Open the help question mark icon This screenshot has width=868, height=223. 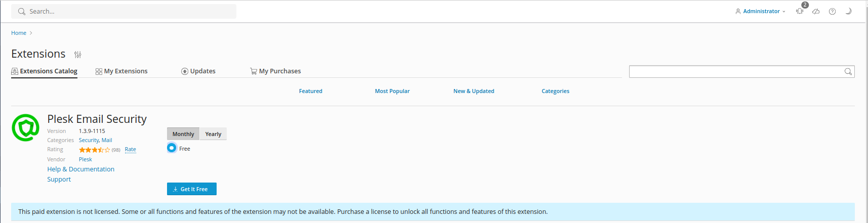(832, 11)
